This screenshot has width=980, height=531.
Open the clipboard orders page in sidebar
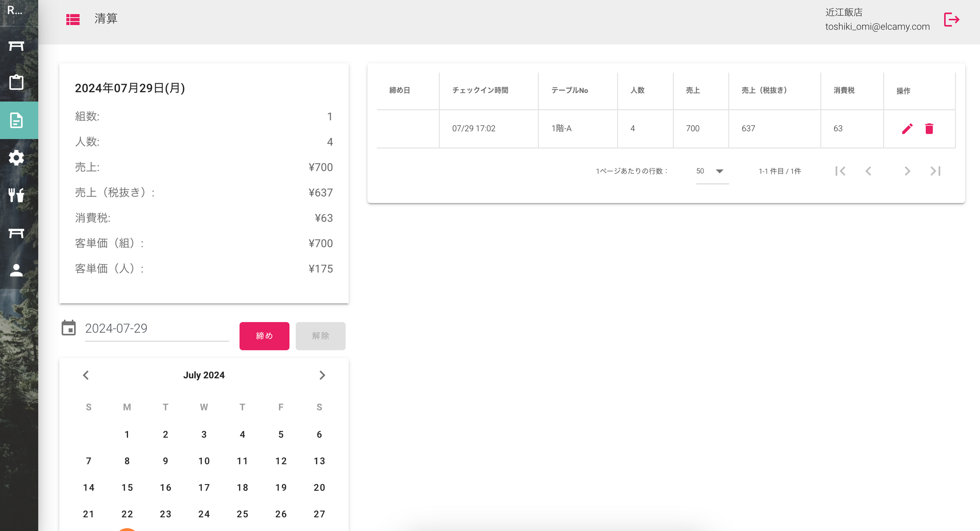click(x=17, y=82)
